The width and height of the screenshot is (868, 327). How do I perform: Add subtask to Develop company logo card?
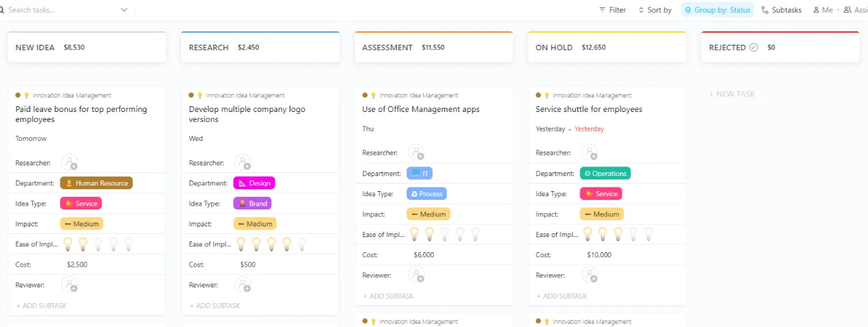(215, 306)
